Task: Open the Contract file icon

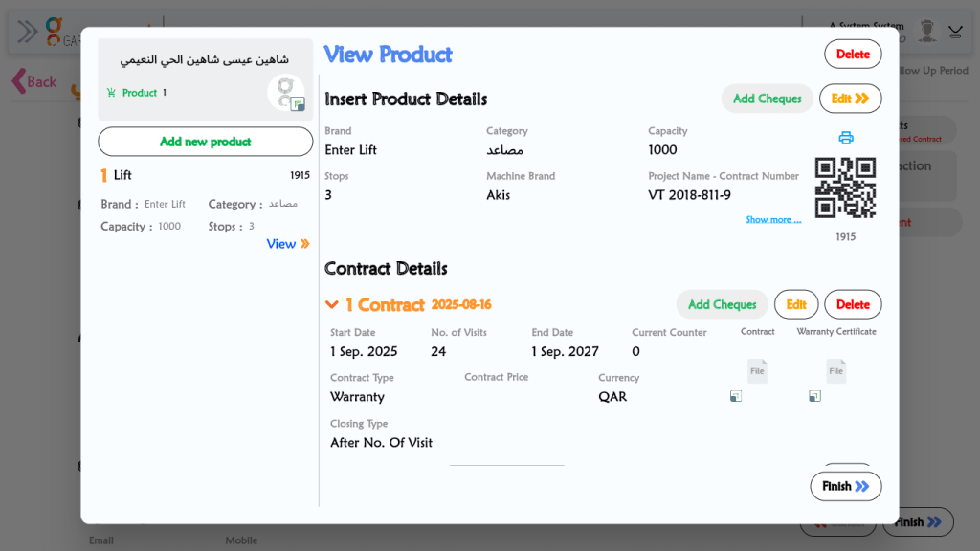Action: (x=757, y=371)
